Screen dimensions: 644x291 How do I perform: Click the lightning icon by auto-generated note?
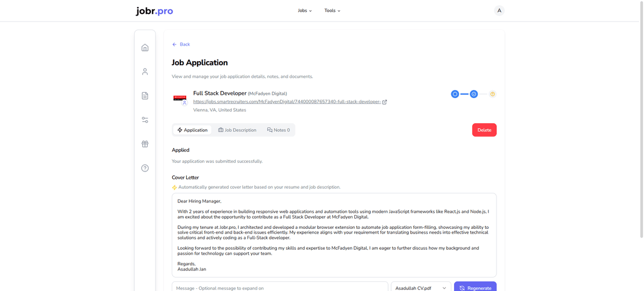[174, 188]
